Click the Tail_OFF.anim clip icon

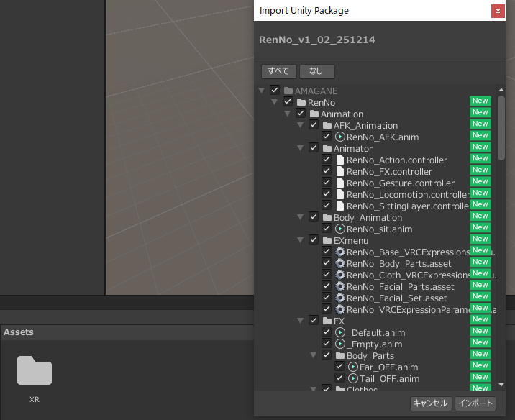tap(353, 379)
